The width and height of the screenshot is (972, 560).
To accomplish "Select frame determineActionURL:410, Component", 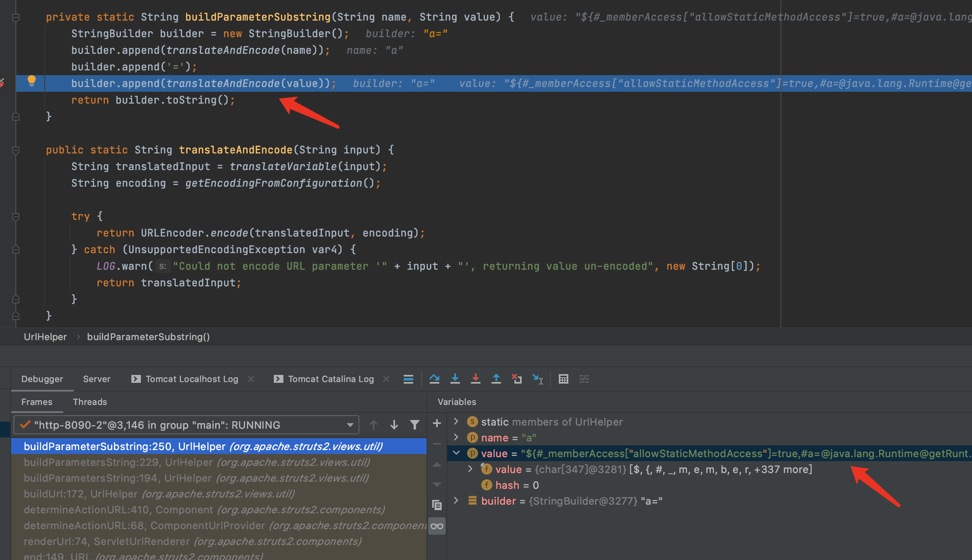I will 219,509.
